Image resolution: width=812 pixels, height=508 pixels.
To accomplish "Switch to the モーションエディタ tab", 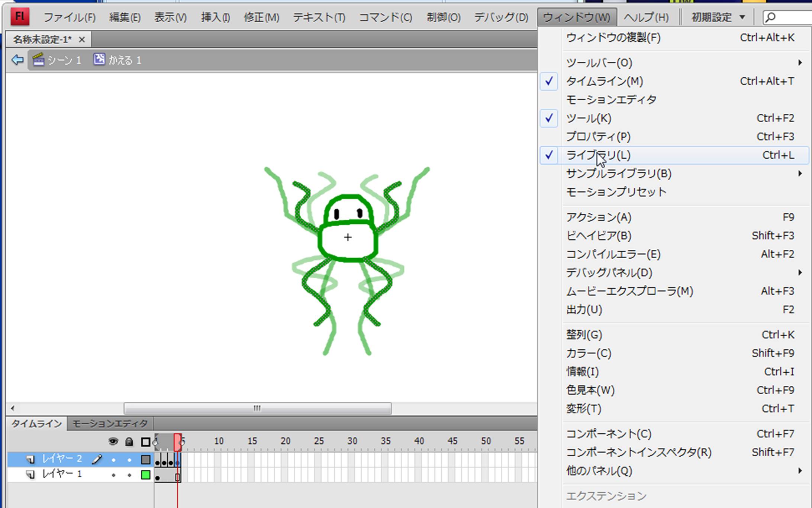I will 110,423.
